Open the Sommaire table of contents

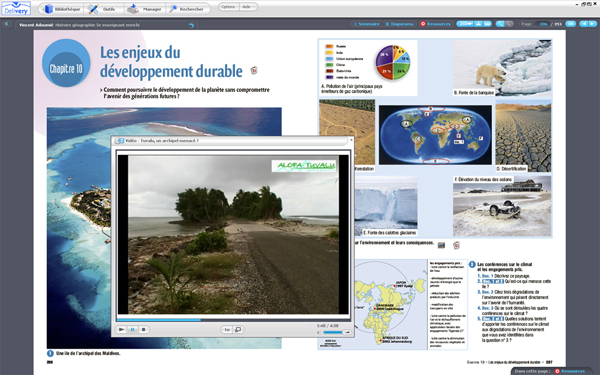(x=366, y=24)
